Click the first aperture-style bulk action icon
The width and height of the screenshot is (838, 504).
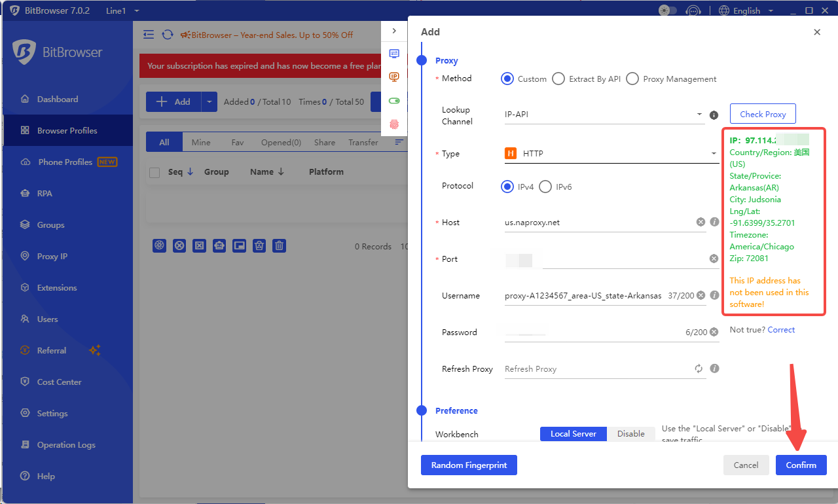point(159,245)
